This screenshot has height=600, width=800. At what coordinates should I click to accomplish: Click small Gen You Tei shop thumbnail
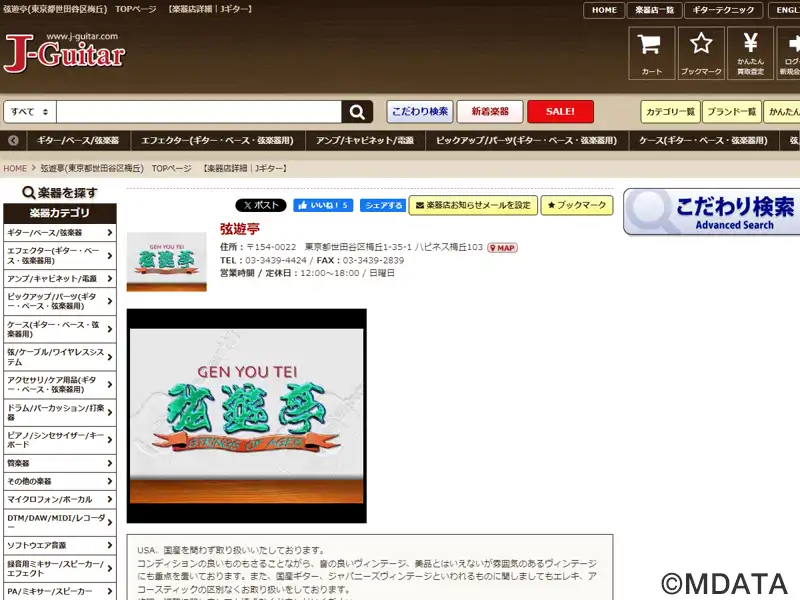click(167, 262)
